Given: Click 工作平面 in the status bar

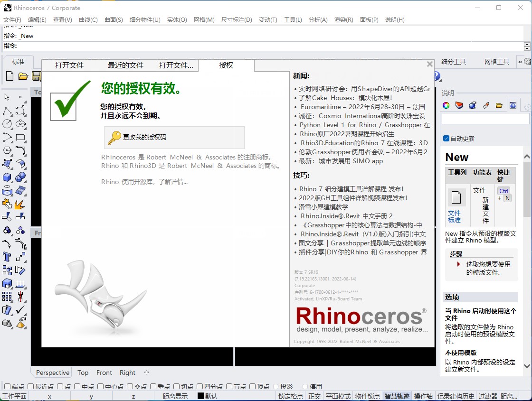Looking at the screenshot, I should coord(14,396).
